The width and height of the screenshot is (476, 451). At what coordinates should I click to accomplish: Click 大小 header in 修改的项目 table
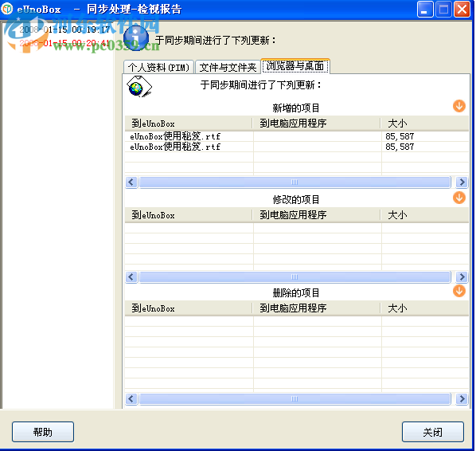pyautogui.click(x=425, y=215)
